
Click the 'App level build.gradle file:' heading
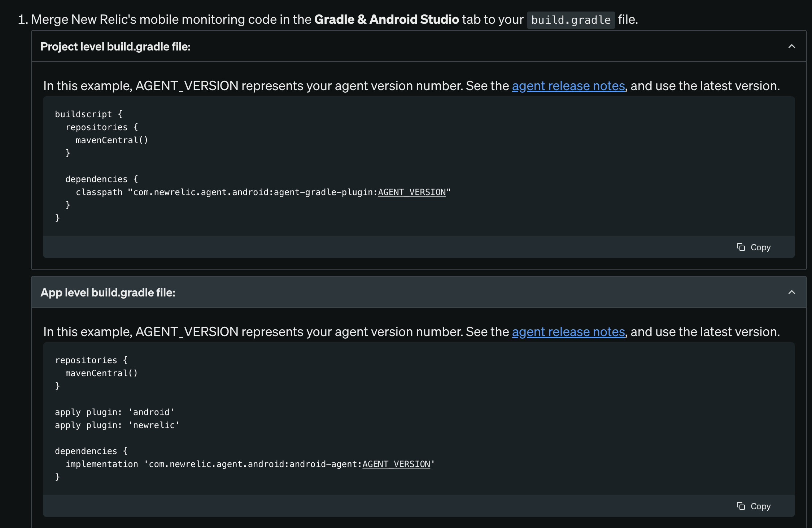click(108, 292)
